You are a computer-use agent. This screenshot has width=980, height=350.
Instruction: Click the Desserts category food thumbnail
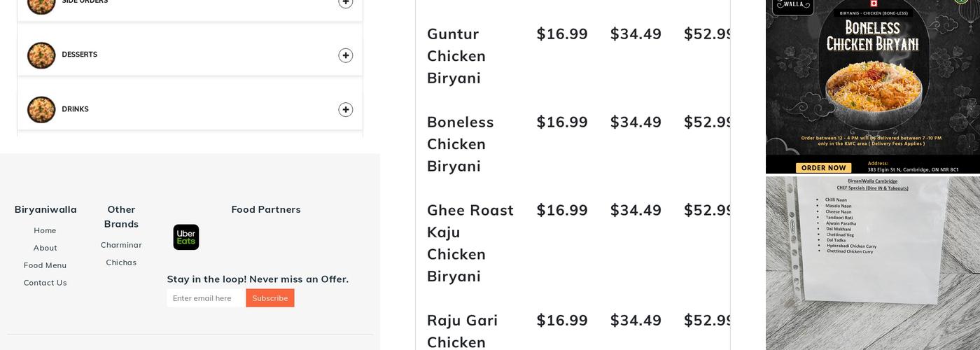(x=41, y=55)
